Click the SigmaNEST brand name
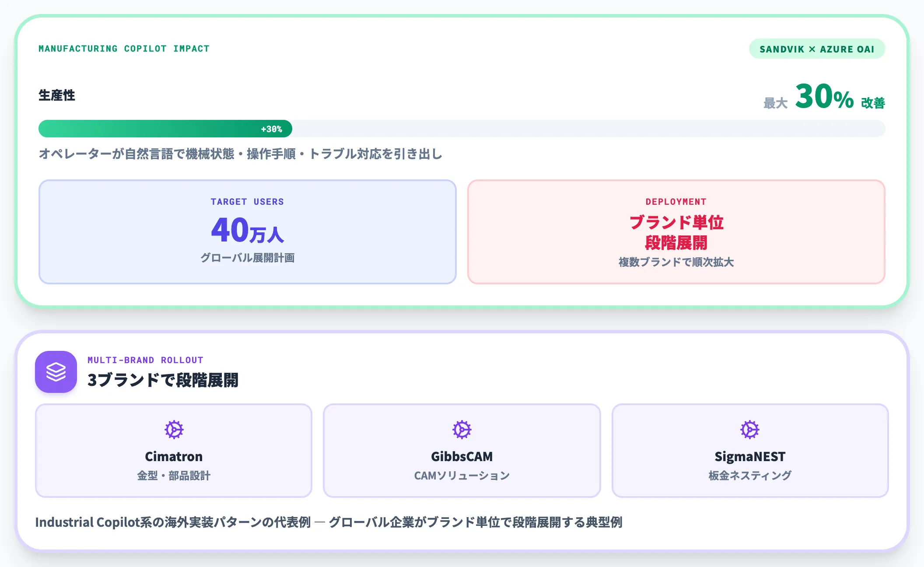The image size is (924, 567). pos(750,456)
